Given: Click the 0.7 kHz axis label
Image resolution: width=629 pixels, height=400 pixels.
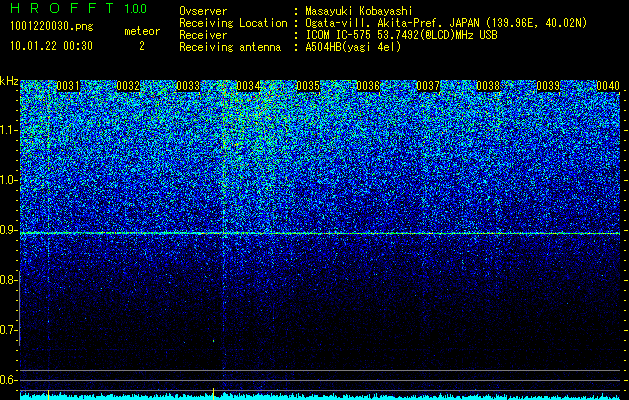Looking at the screenshot, I should 8,330.
